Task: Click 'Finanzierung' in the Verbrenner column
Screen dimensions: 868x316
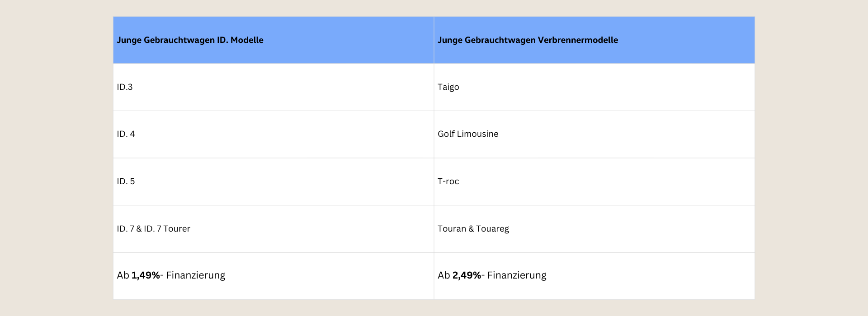Action: coord(517,275)
